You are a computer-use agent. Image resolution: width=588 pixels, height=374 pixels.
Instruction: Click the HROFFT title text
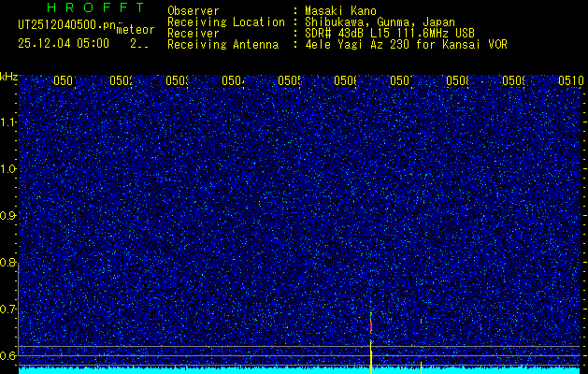pyautogui.click(x=95, y=7)
